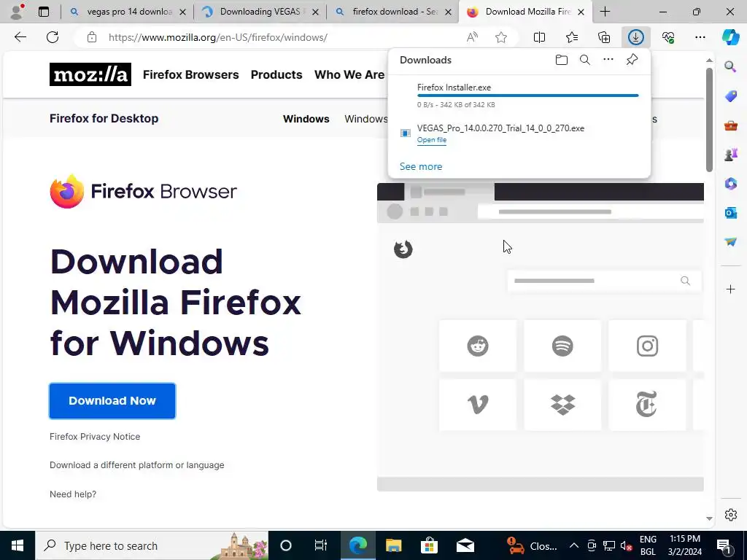Show hidden tray icons chevron
The height and width of the screenshot is (560, 747).
pyautogui.click(x=574, y=545)
